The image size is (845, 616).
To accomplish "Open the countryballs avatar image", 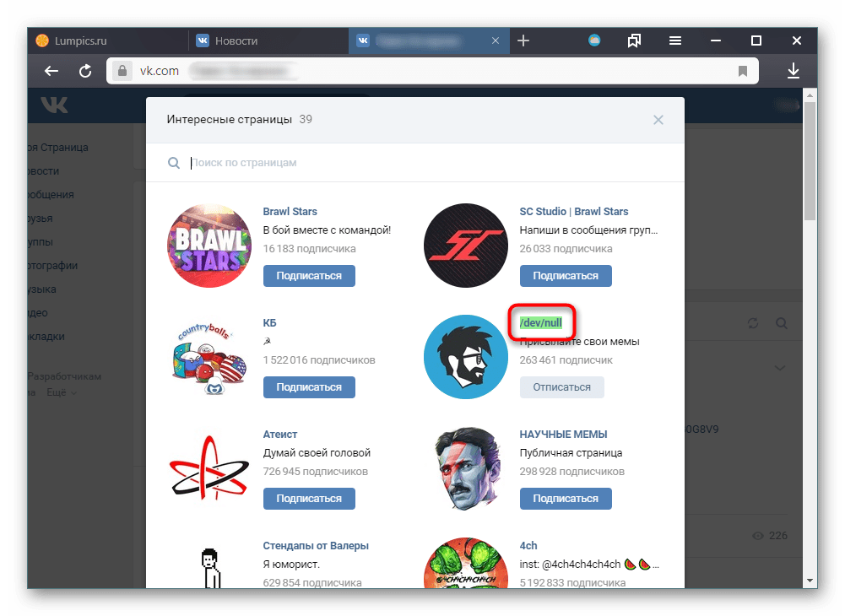I will tap(209, 357).
